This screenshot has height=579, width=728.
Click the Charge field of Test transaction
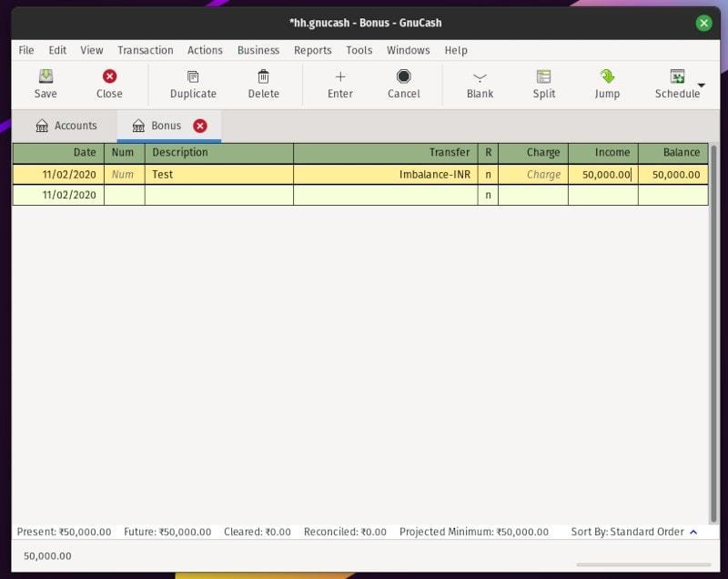click(533, 175)
